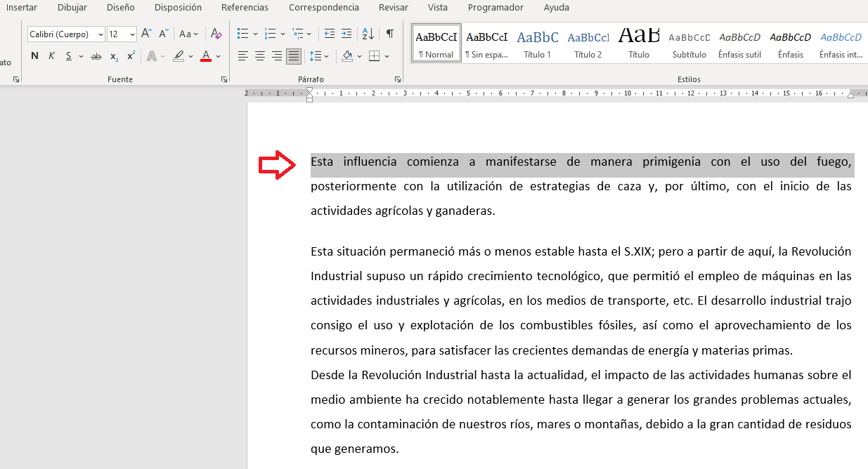
Task: Toggle show paragraph marks (¶)
Action: click(389, 34)
